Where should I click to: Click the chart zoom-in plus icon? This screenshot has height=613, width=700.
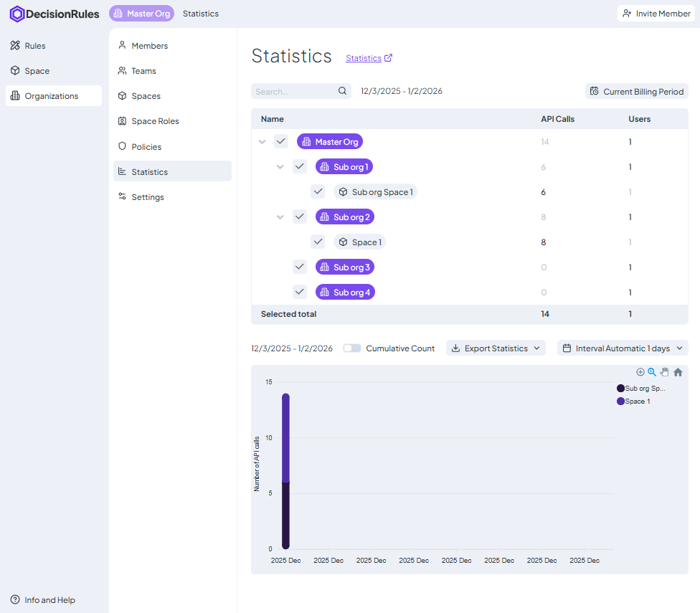[640, 372]
